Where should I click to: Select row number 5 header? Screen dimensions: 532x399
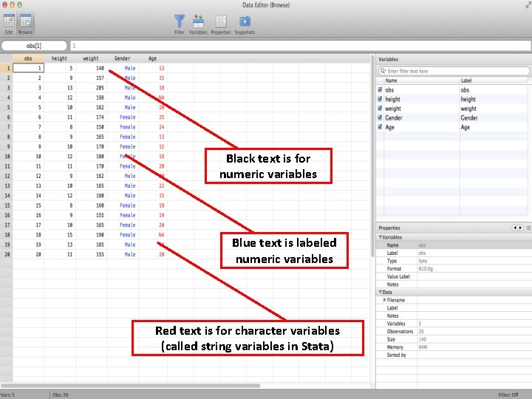coord(7,107)
